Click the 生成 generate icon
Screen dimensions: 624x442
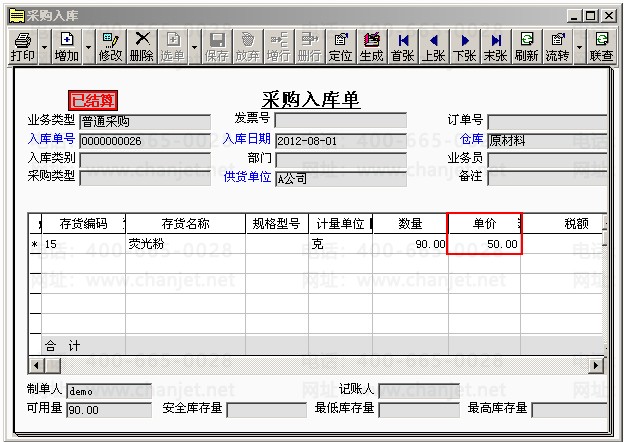click(x=371, y=47)
